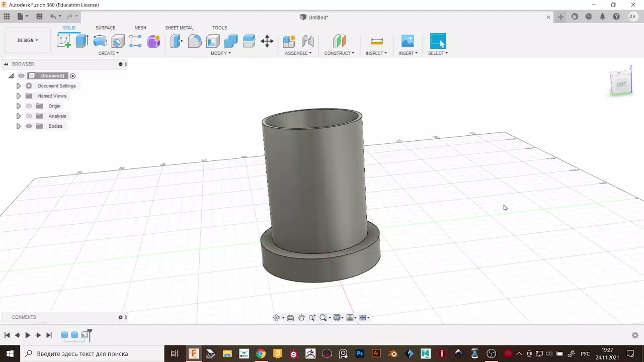The image size is (644, 362).
Task: Select the Revolve tool
Action: pyautogui.click(x=100, y=41)
